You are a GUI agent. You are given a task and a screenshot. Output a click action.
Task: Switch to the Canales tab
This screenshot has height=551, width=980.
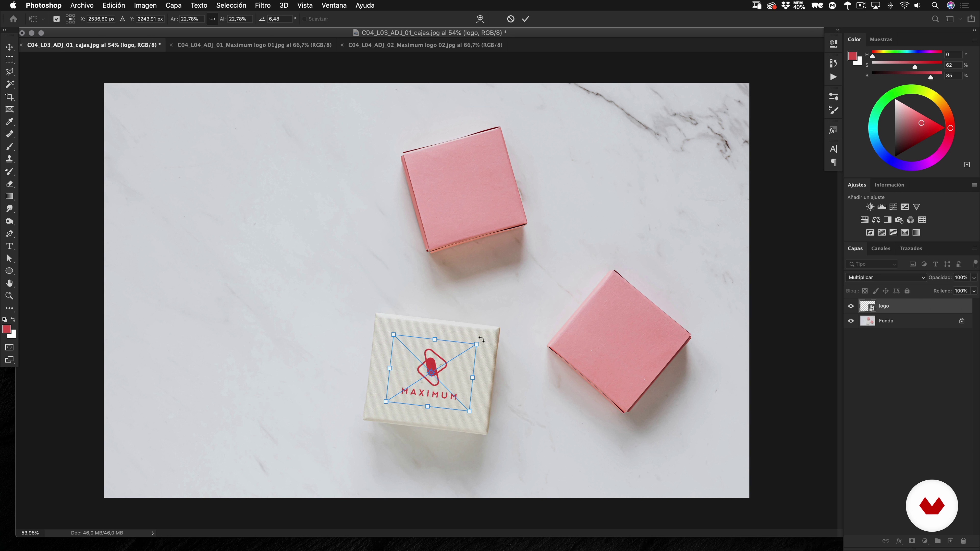[880, 249]
